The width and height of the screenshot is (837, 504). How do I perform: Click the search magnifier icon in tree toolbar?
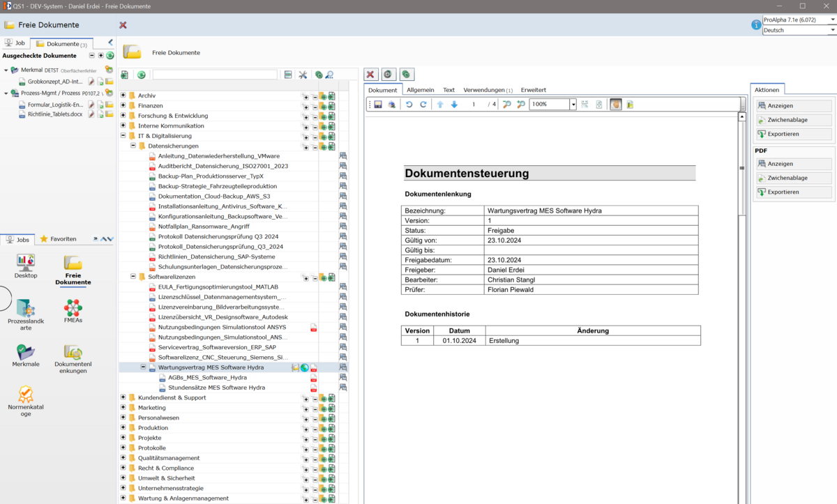pyautogui.click(x=329, y=75)
